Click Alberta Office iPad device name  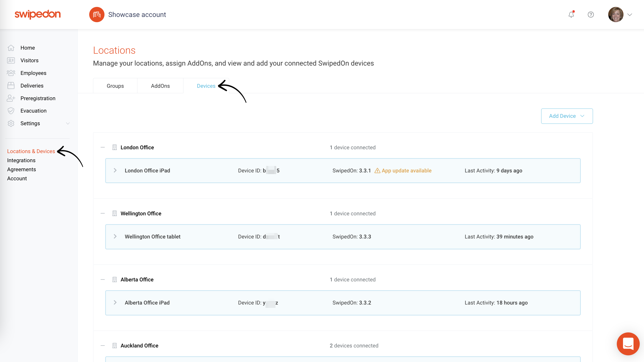[147, 302]
